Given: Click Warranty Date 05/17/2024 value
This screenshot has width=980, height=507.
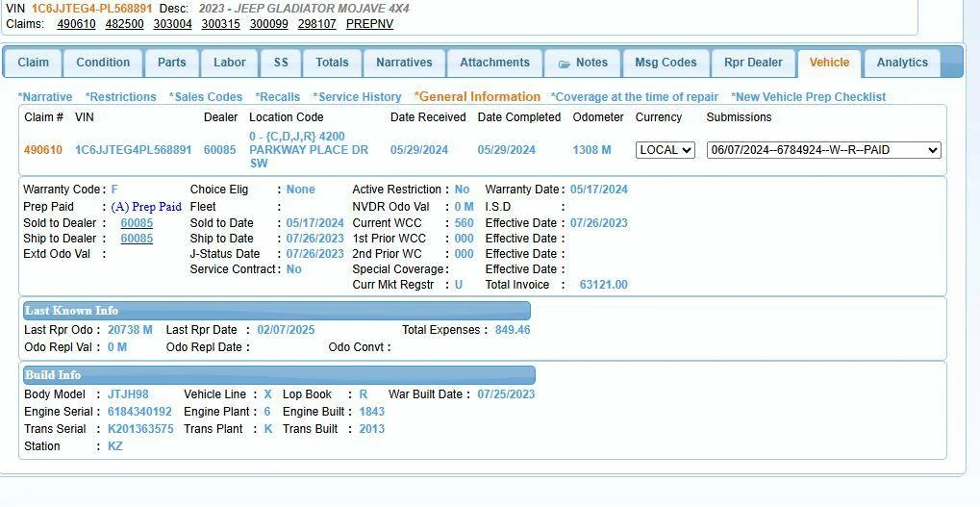Looking at the screenshot, I should [599, 190].
